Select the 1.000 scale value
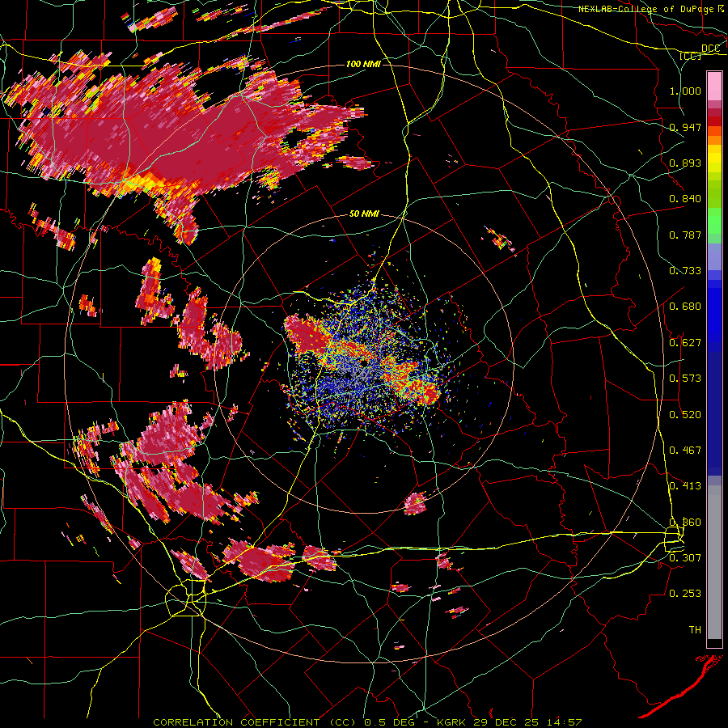This screenshot has height=728, width=728. click(x=685, y=91)
